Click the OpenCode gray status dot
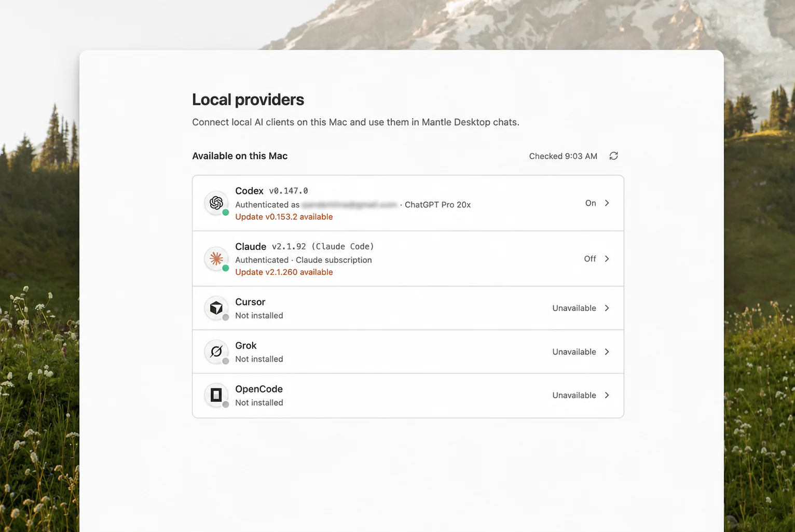 (226, 404)
